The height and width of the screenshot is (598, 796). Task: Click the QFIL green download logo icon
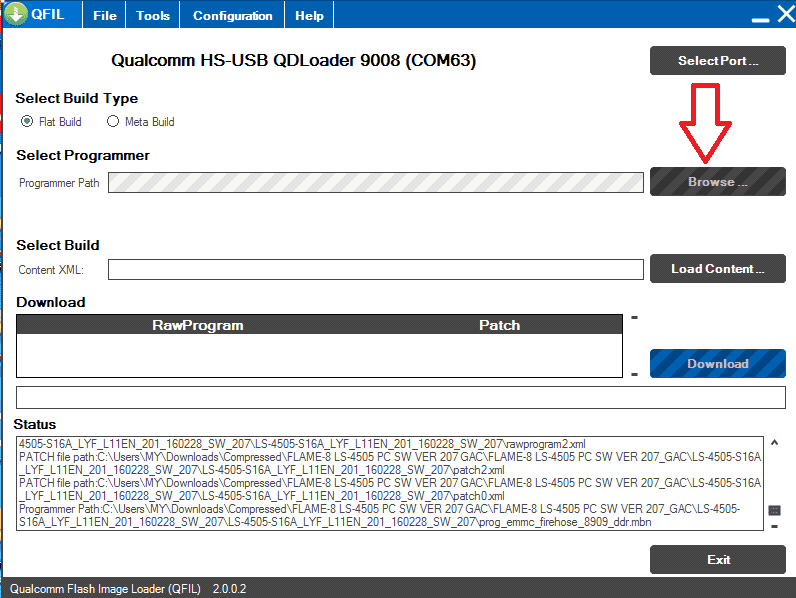16,14
